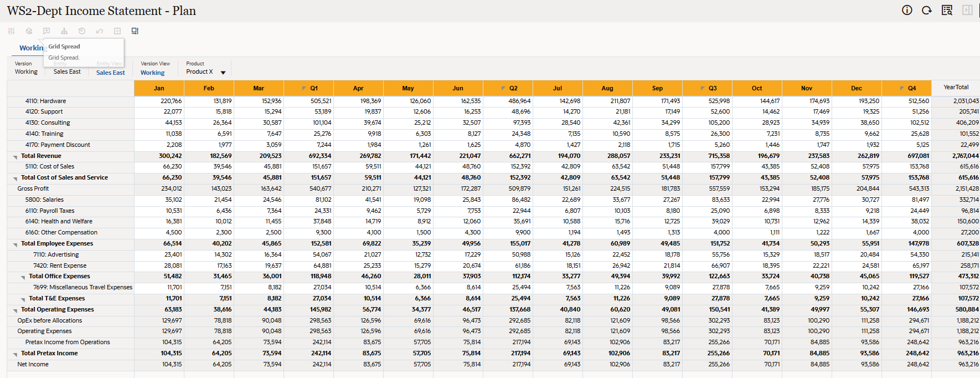This screenshot has height=378, width=980.
Task: Click the Grid Spread cube icon
Action: [x=29, y=31]
